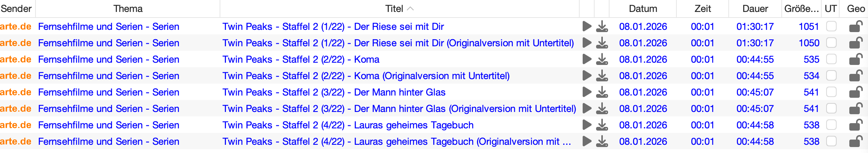The height and width of the screenshot is (153, 868).
Task: Toggle UT checkbox for Der Riese sei mit Dir
Action: (831, 26)
